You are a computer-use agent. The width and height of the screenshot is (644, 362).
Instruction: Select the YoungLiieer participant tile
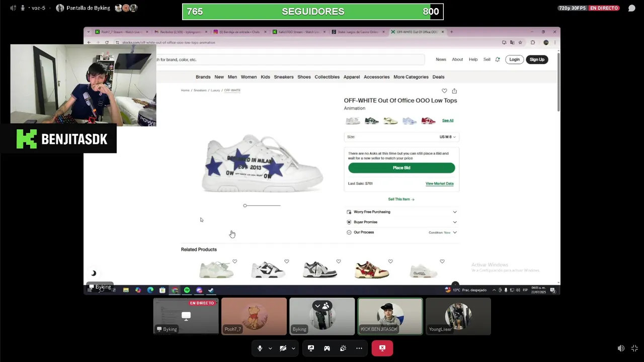pyautogui.click(x=458, y=316)
